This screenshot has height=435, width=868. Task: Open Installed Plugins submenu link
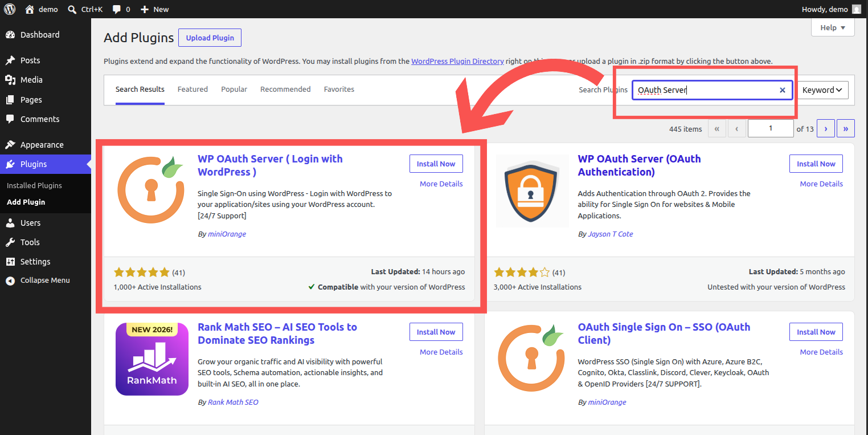coord(34,185)
